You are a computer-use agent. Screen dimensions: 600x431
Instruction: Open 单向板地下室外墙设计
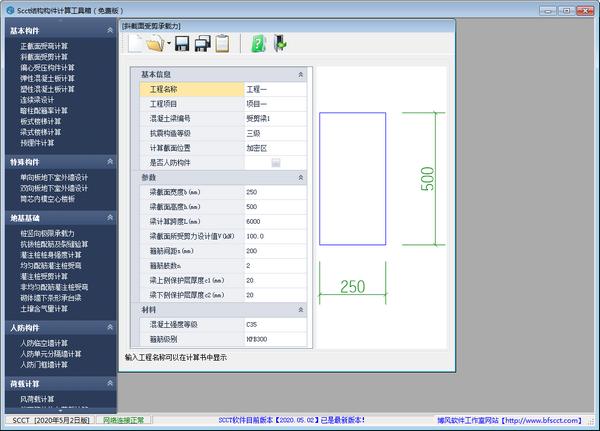pos(54,178)
